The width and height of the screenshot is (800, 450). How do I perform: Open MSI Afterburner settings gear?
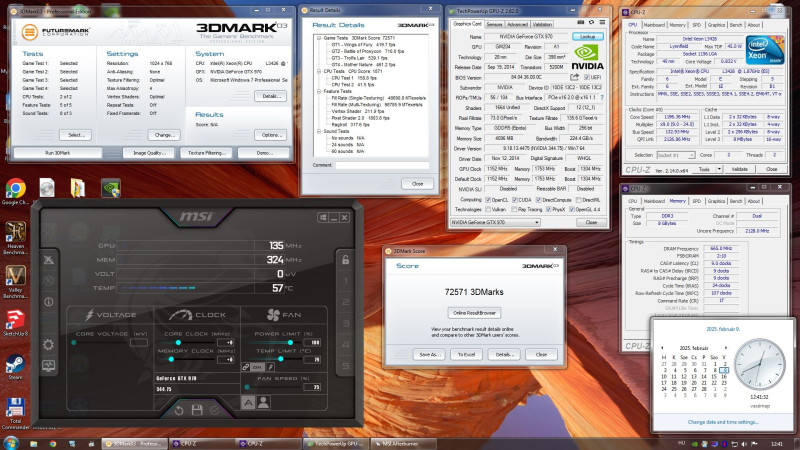click(x=48, y=345)
